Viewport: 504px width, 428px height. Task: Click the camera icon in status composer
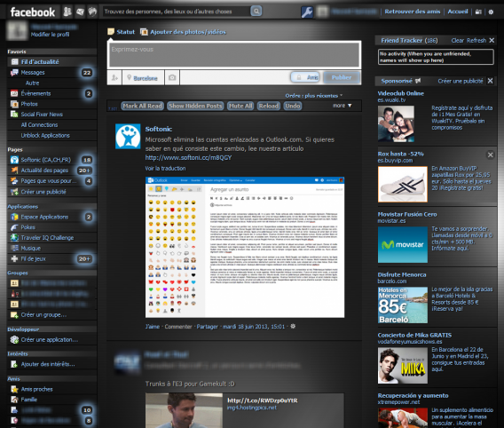tap(172, 77)
